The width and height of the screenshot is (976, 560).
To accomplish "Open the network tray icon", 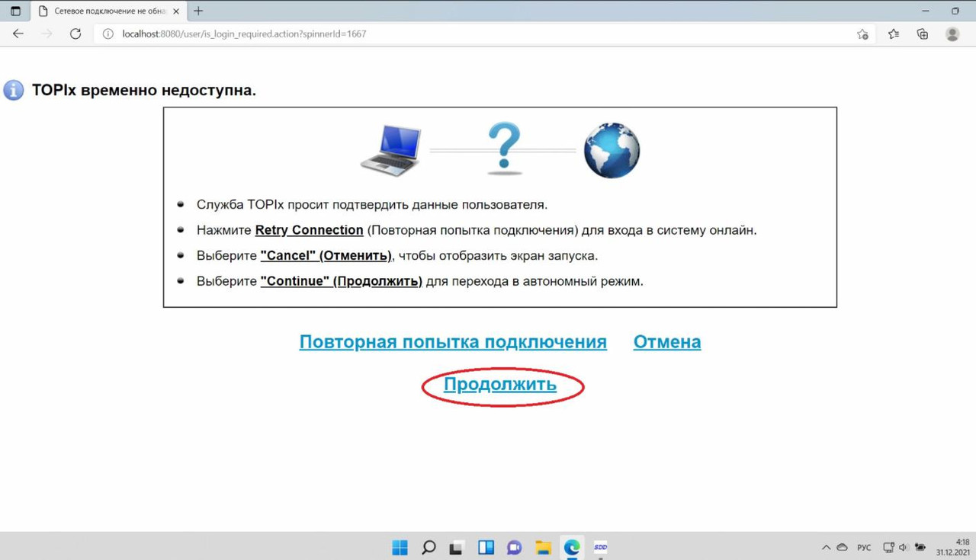I will pyautogui.click(x=888, y=547).
